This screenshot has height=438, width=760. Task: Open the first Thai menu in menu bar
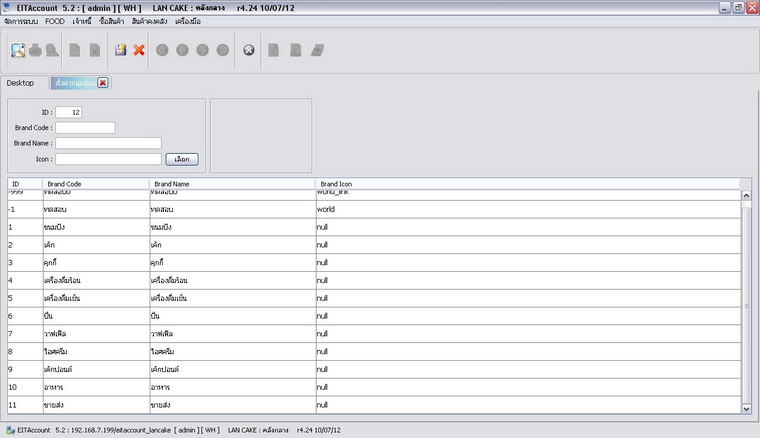pos(21,21)
